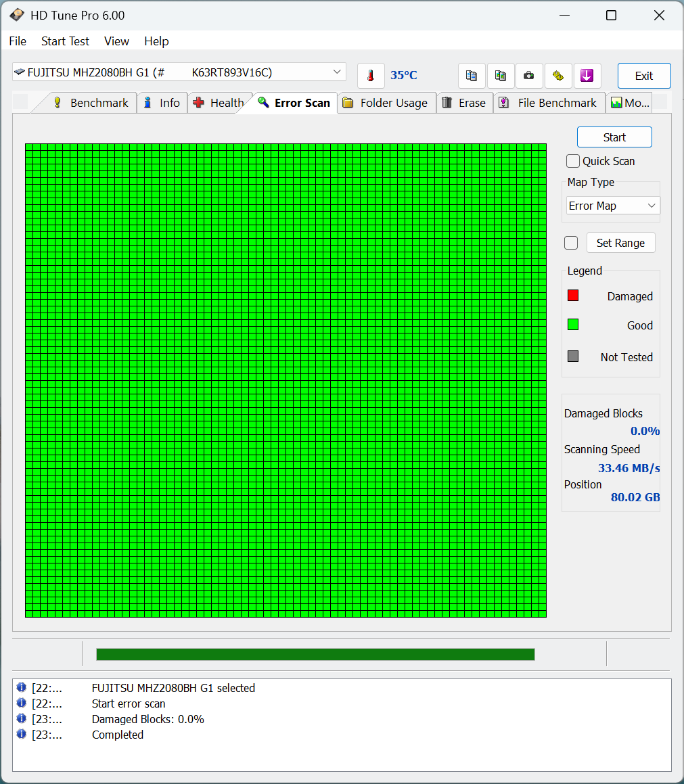Open the FUJITSU drive selection dropdown
The width and height of the screenshot is (684, 784).
(179, 72)
